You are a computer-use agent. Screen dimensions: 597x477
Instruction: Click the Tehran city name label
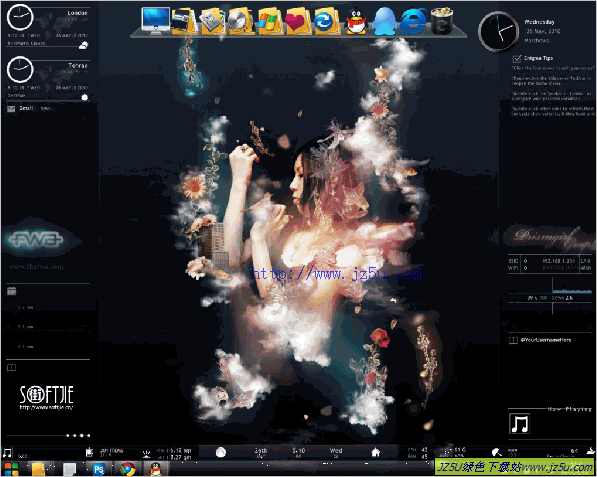(78, 65)
